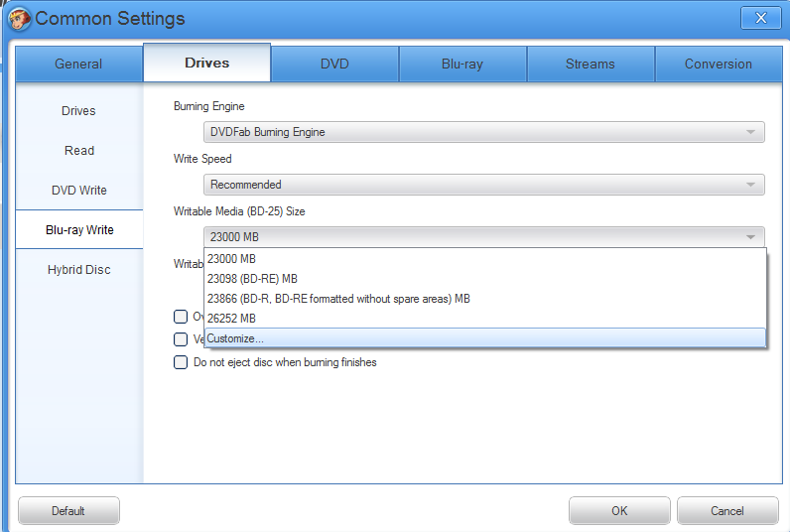The width and height of the screenshot is (790, 532).
Task: Open Hybrid Disc sidebar section
Action: pos(79,270)
